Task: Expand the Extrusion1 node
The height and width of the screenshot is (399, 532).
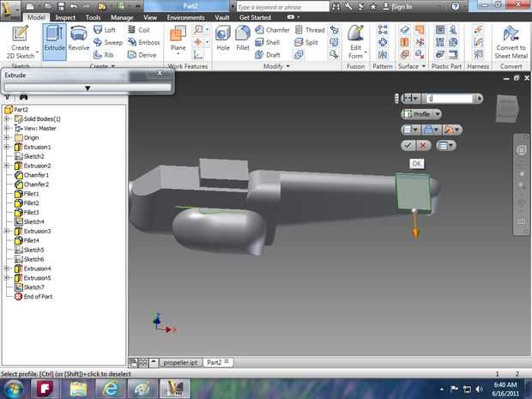Action: (7, 147)
